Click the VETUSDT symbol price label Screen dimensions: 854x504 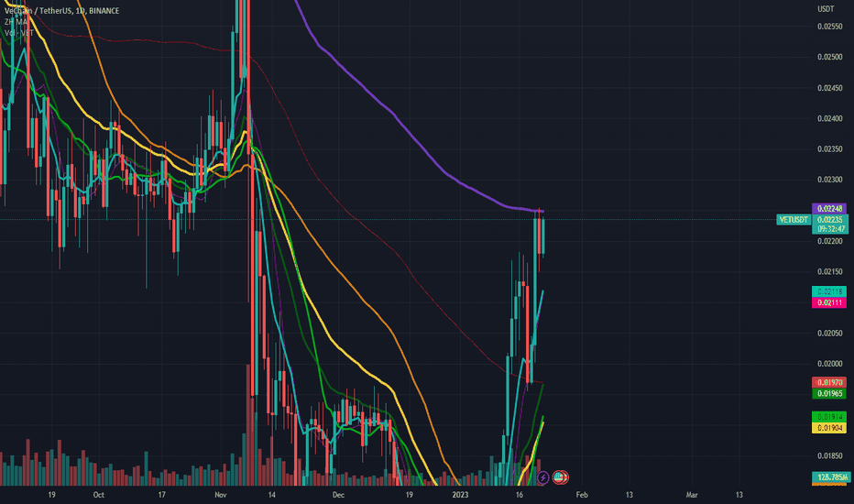(794, 220)
